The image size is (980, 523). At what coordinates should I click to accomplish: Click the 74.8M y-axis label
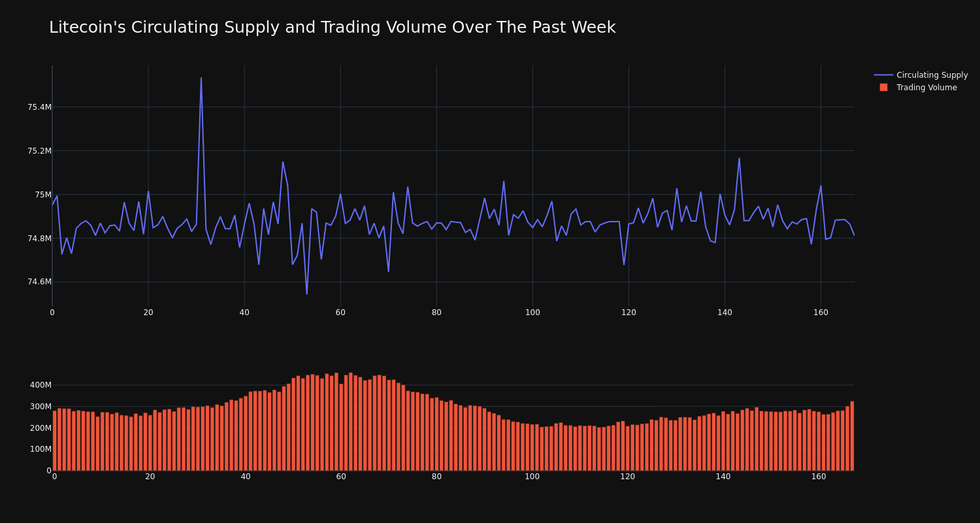(39, 239)
